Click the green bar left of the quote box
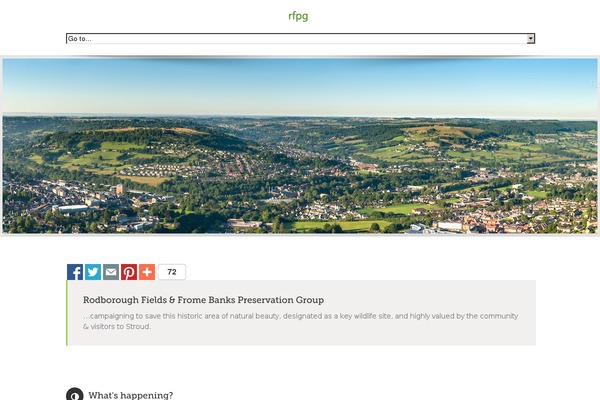600x400 pixels. coord(67,313)
